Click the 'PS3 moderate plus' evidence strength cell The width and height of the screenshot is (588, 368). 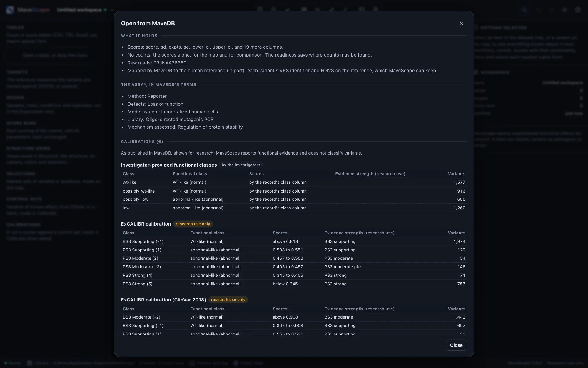(x=343, y=267)
